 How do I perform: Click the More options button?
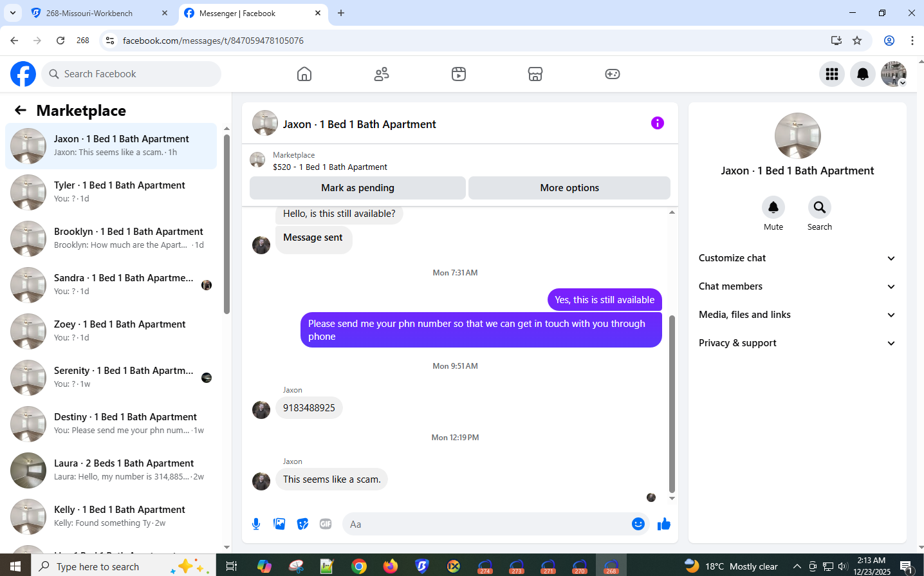tap(569, 188)
